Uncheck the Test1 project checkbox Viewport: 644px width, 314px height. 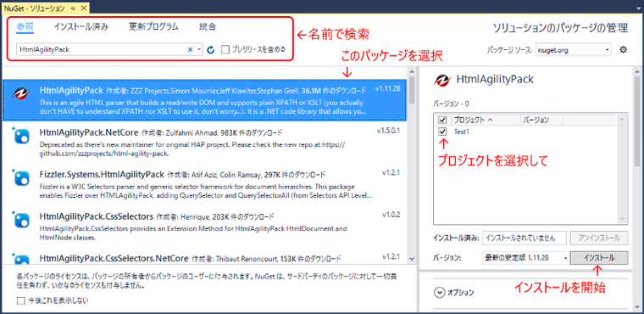tap(442, 132)
